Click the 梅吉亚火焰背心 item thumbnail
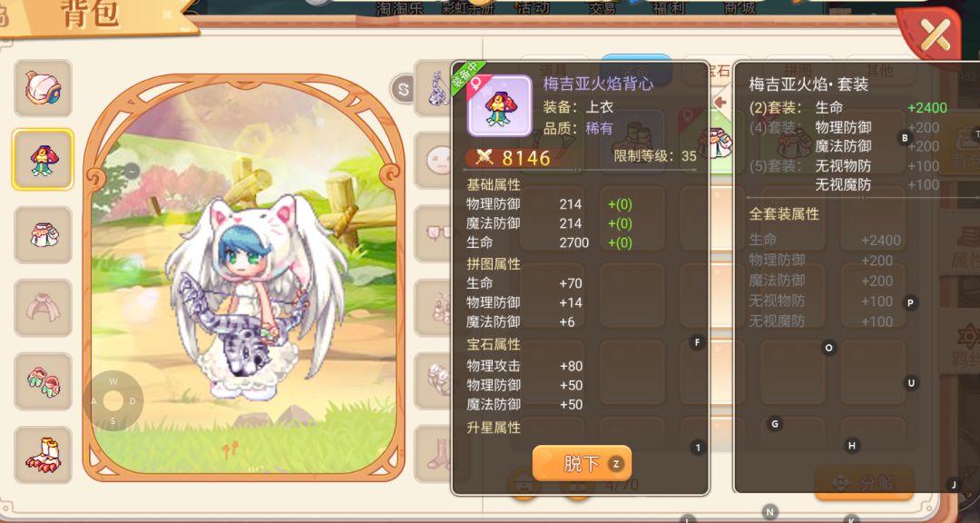 tap(499, 105)
